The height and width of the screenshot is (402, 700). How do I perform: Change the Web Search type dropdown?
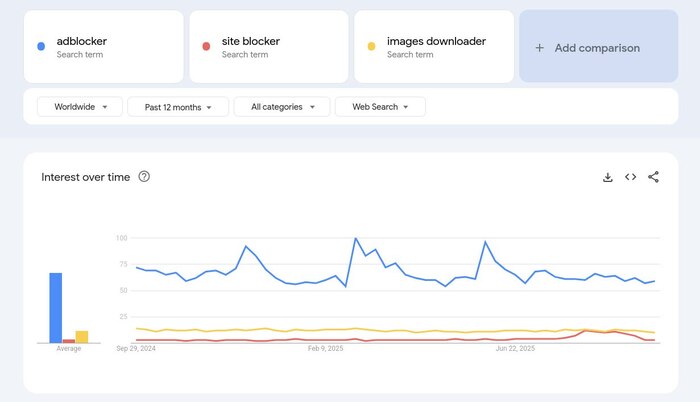[x=380, y=106]
